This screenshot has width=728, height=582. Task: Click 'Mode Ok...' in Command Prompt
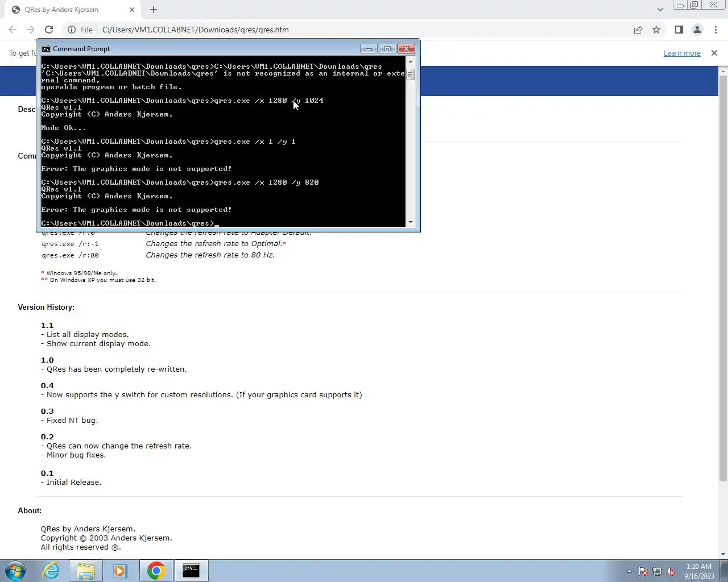(64, 128)
